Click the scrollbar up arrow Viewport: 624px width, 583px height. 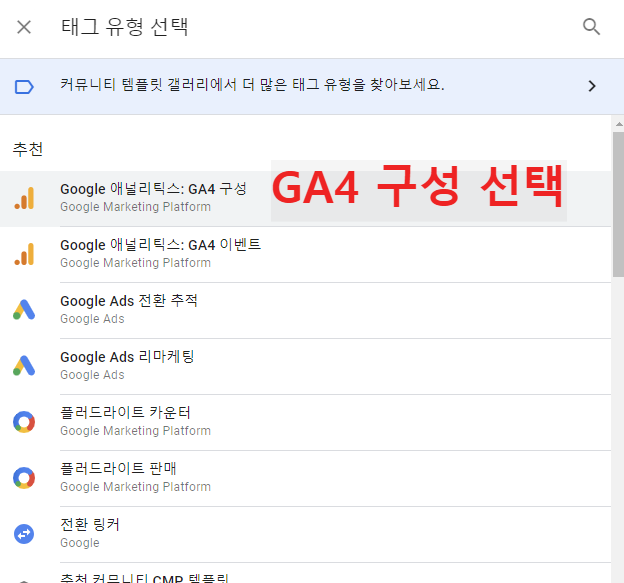point(619,125)
